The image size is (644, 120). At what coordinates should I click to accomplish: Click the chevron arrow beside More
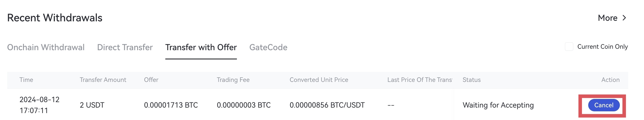(624, 18)
